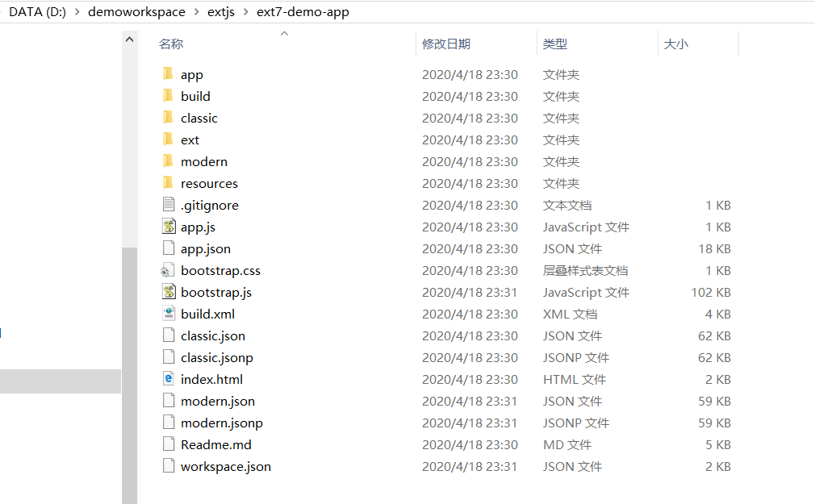Viewport: 815px width, 504px height.
Task: Navigate to demoworkspace in breadcrumb path
Action: click(136, 12)
